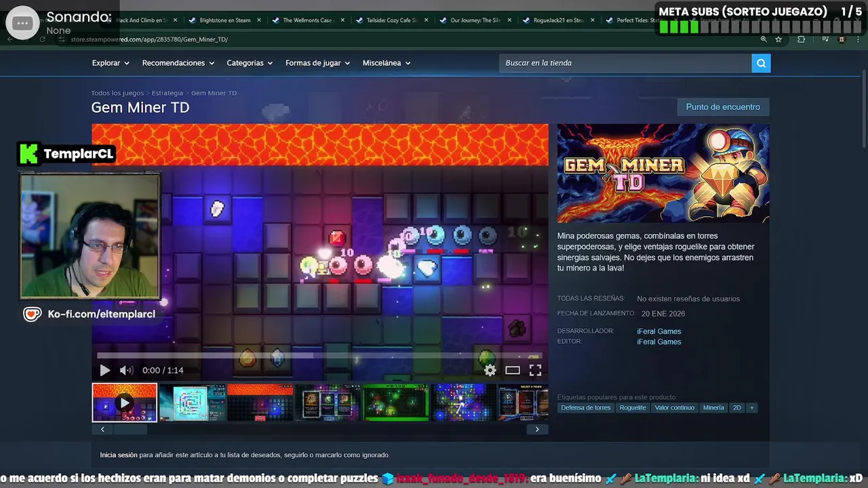This screenshot has width=868, height=488.
Task: Expand the Miscelánea menu
Action: 387,63
